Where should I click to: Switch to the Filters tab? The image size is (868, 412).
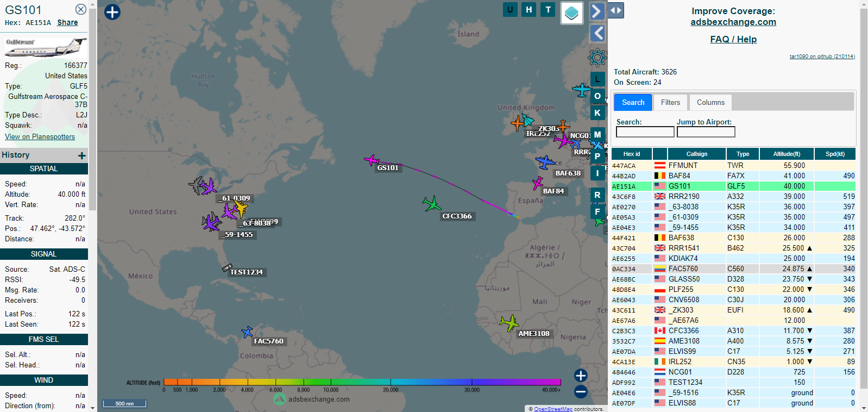(670, 102)
